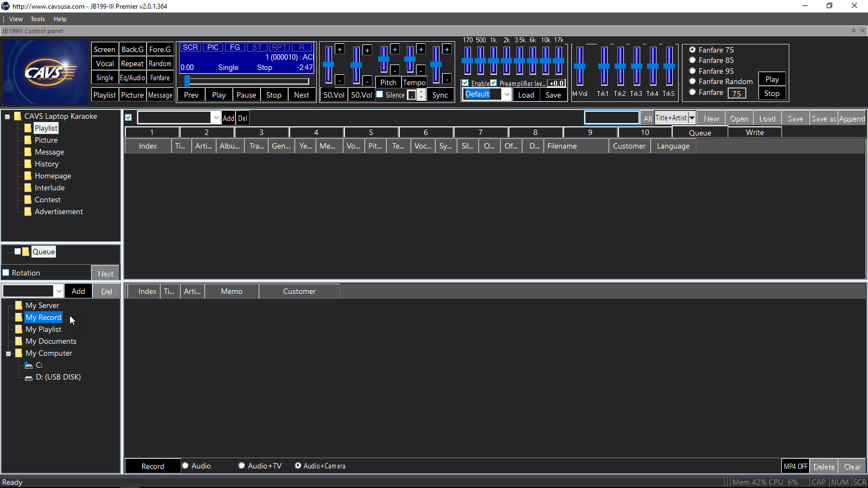868x488 pixels.
Task: Click the D: USB DISK drive icon
Action: point(29,377)
